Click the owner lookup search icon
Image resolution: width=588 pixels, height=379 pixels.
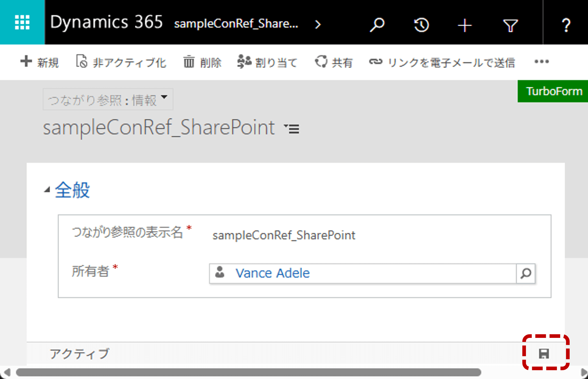[x=526, y=273]
